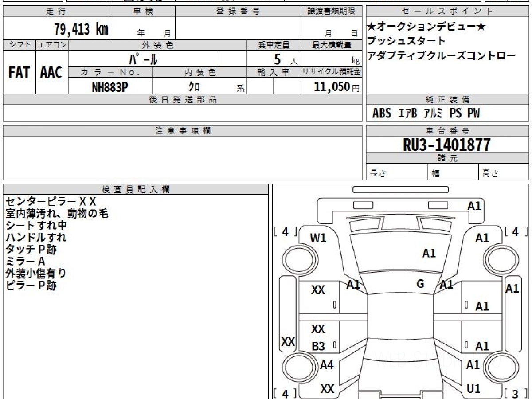Select the 検査員記入欄 header
The height and width of the screenshot is (399, 532).
point(136,189)
